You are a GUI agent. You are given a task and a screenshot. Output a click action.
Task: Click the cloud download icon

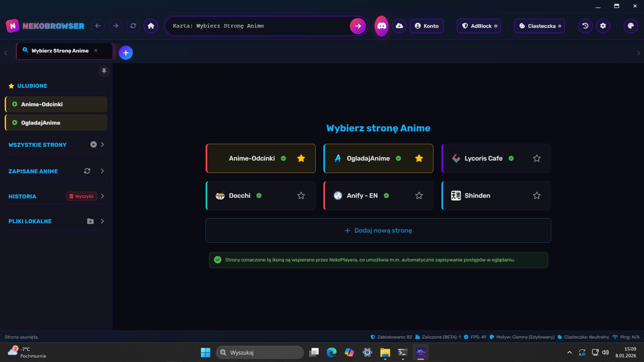click(x=399, y=26)
